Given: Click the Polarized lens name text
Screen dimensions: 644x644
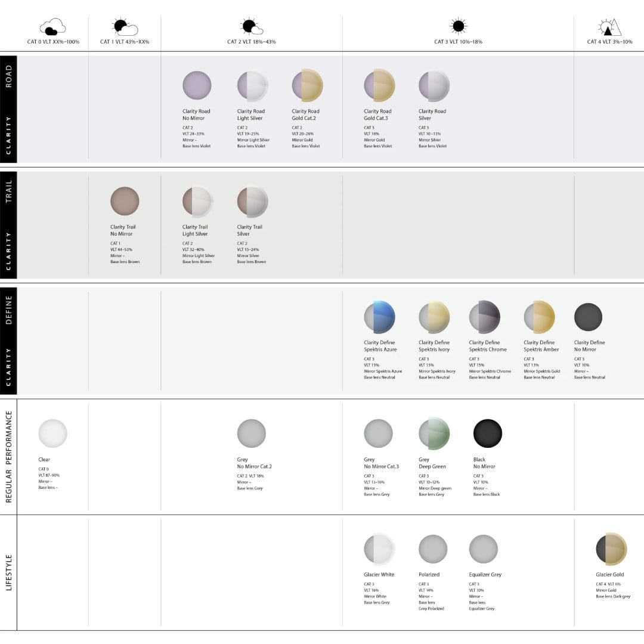Looking at the screenshot, I should 429,575.
